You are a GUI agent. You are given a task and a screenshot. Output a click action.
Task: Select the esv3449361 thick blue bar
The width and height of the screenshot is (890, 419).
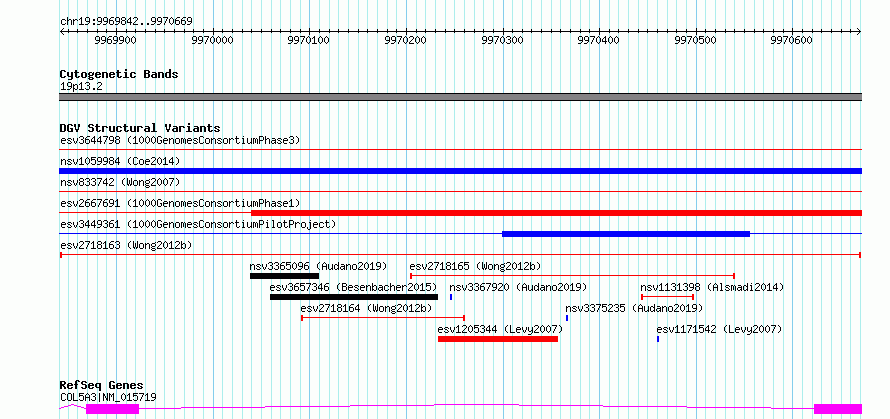(x=626, y=234)
